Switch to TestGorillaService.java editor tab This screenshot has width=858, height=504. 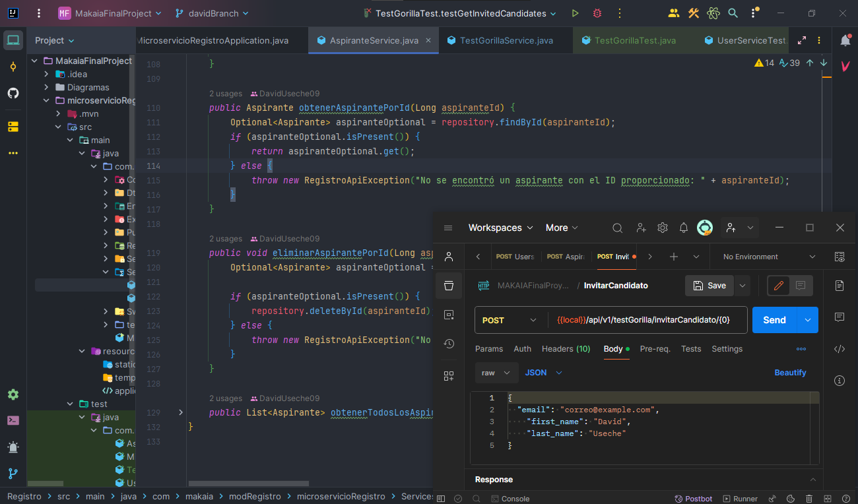point(506,40)
